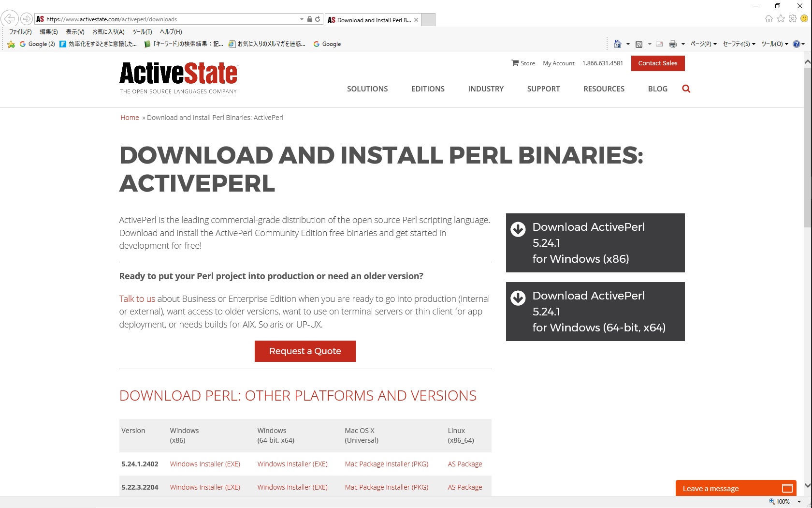Click the smiley feedback icon
This screenshot has height=508, width=812.
click(804, 18)
